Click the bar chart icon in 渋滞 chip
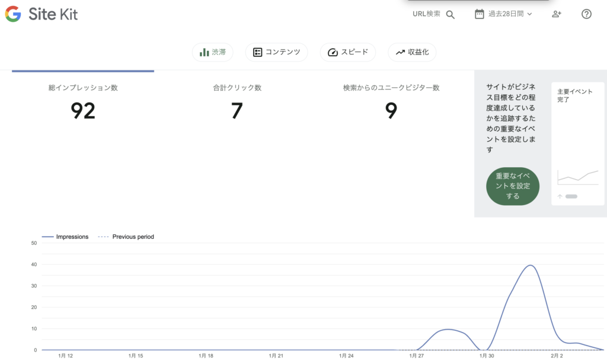 (x=204, y=52)
